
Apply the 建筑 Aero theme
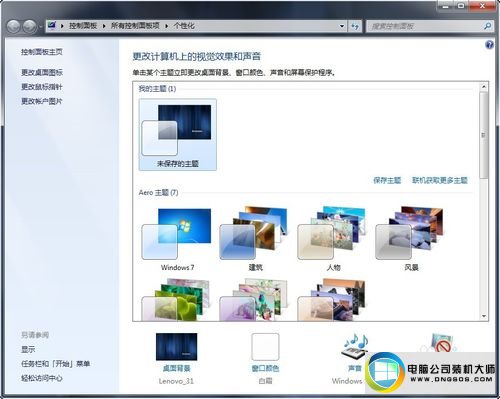[255, 238]
